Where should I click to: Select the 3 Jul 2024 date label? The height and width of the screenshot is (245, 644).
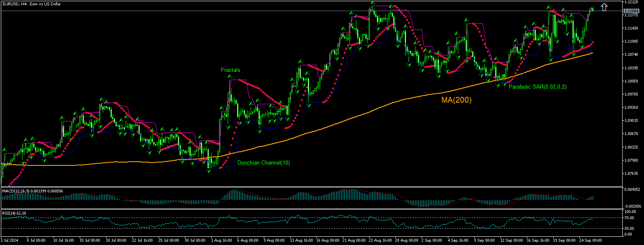point(9,239)
